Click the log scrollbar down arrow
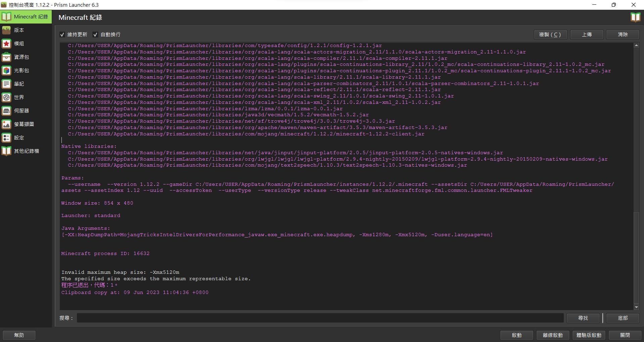644x342 pixels. [x=636, y=307]
